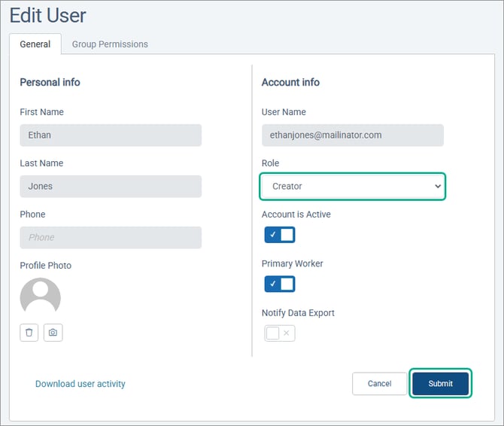Click the First Name field with Ethan
This screenshot has height=426, width=504.
pyautogui.click(x=111, y=135)
